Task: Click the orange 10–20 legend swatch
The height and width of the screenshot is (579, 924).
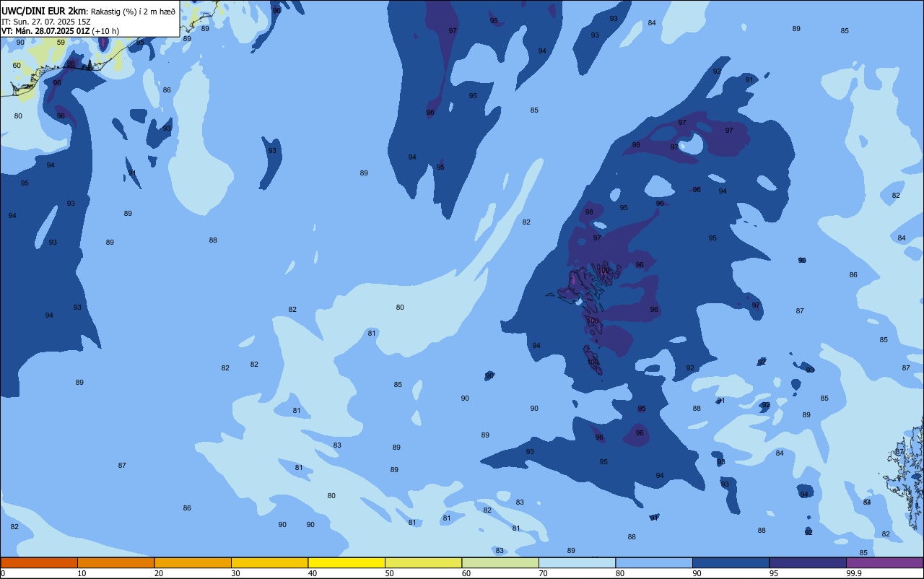Action: tap(115, 562)
